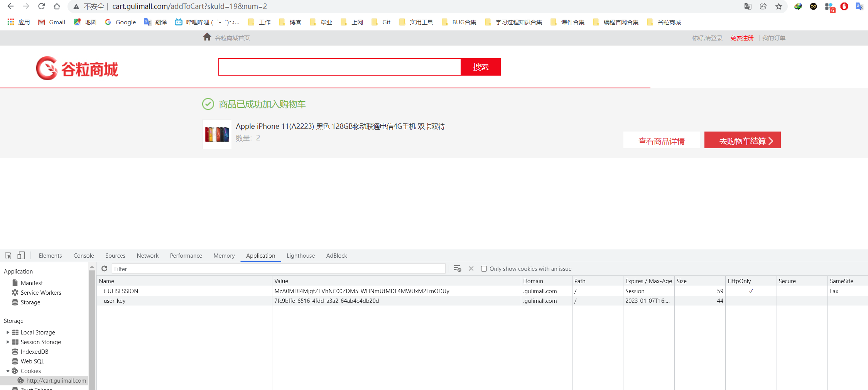The width and height of the screenshot is (868, 390).
Task: Expand the Local Storage tree node
Action: 8,332
